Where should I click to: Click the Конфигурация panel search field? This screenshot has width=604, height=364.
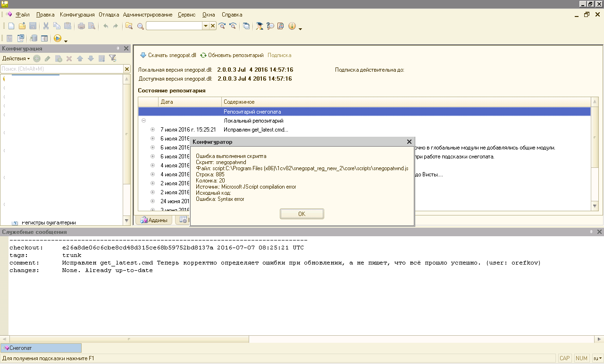62,69
